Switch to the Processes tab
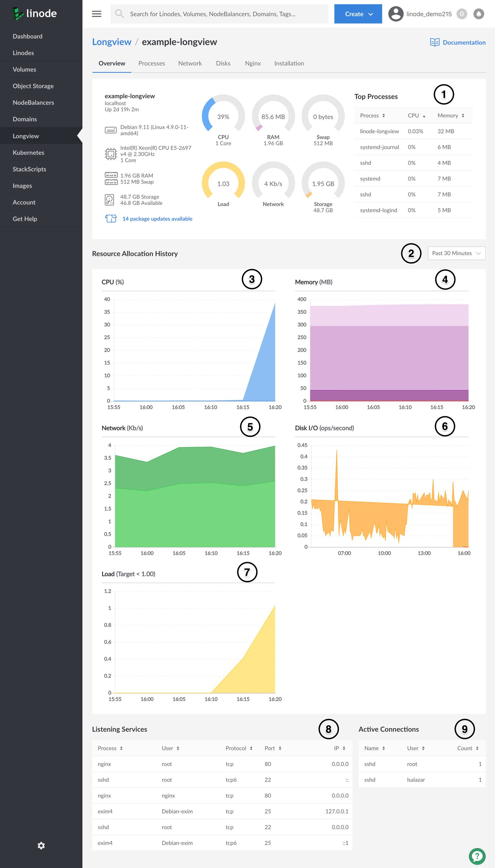Viewport: 495px width, 868px height. 151,63
